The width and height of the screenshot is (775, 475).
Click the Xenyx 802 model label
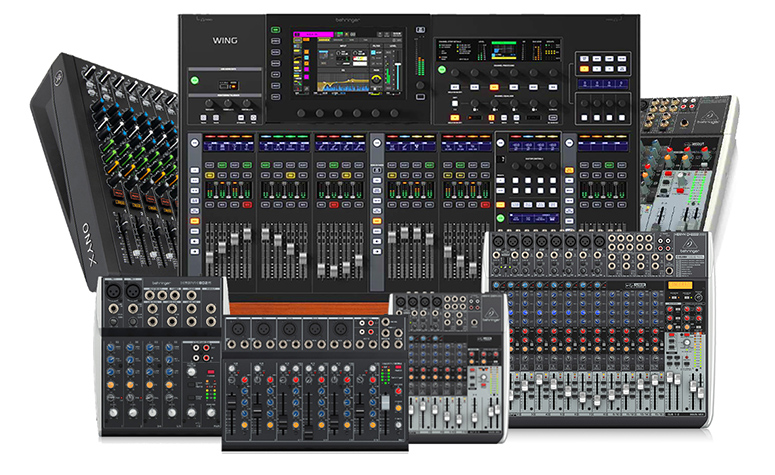click(x=194, y=282)
